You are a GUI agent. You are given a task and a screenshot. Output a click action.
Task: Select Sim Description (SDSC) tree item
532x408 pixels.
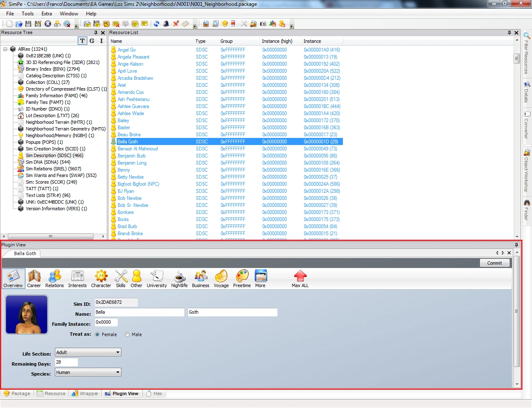[x=54, y=155]
